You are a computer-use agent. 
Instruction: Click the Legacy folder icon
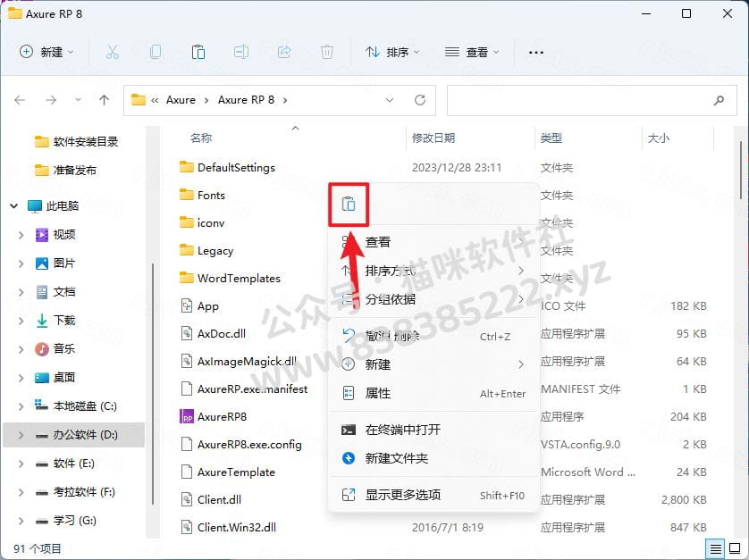(x=187, y=250)
